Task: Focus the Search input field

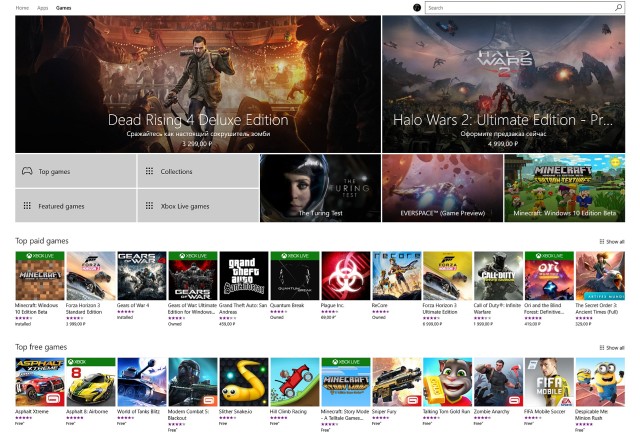Action: point(525,7)
